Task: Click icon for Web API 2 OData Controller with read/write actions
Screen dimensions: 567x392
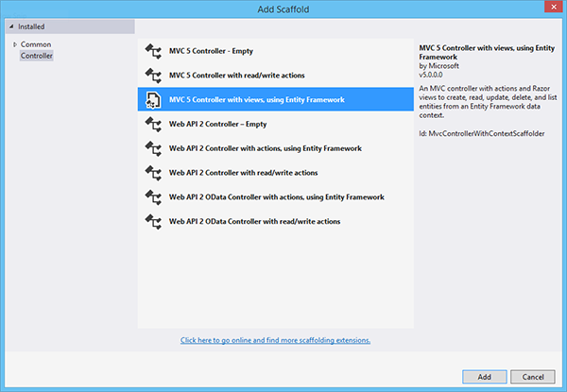Action: 153,221
